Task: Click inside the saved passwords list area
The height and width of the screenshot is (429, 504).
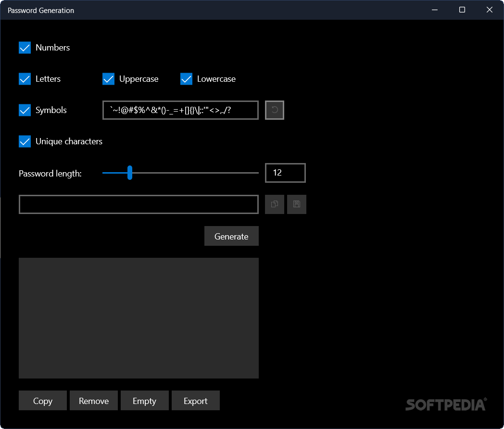Action: point(139,318)
